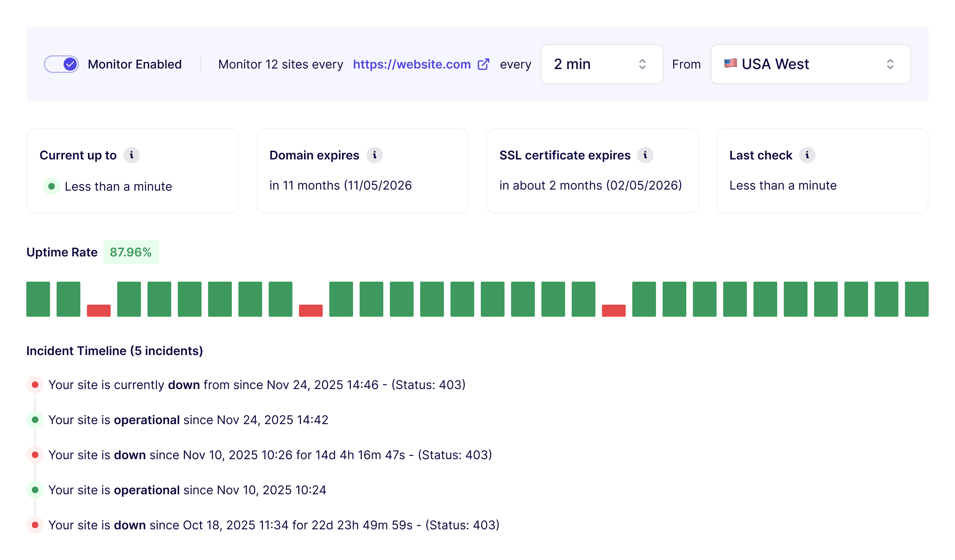The width and height of the screenshot is (955, 560).
Task: Open the SSL certificate expires info icon
Action: coord(645,155)
